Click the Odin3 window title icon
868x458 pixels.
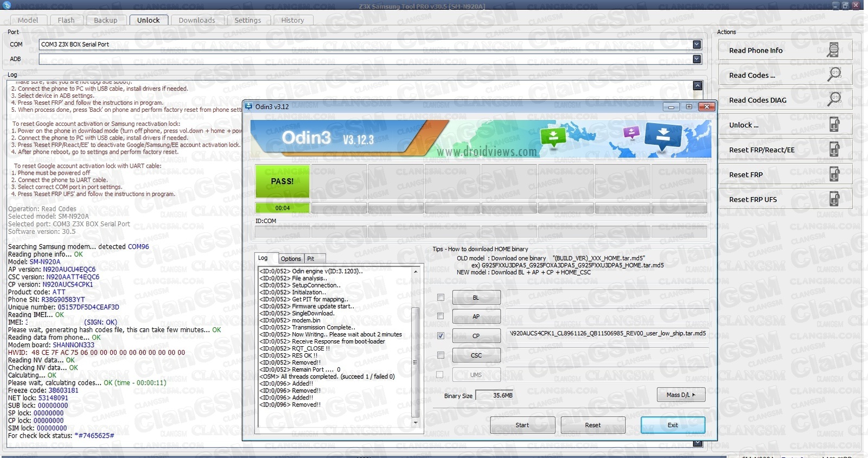(248, 106)
